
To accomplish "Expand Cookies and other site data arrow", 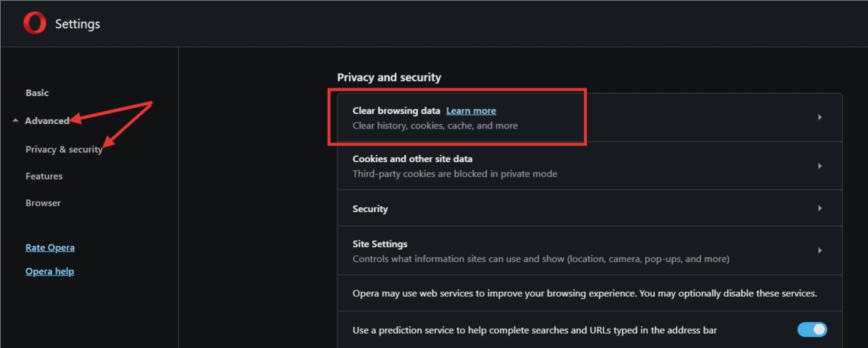I will (820, 166).
